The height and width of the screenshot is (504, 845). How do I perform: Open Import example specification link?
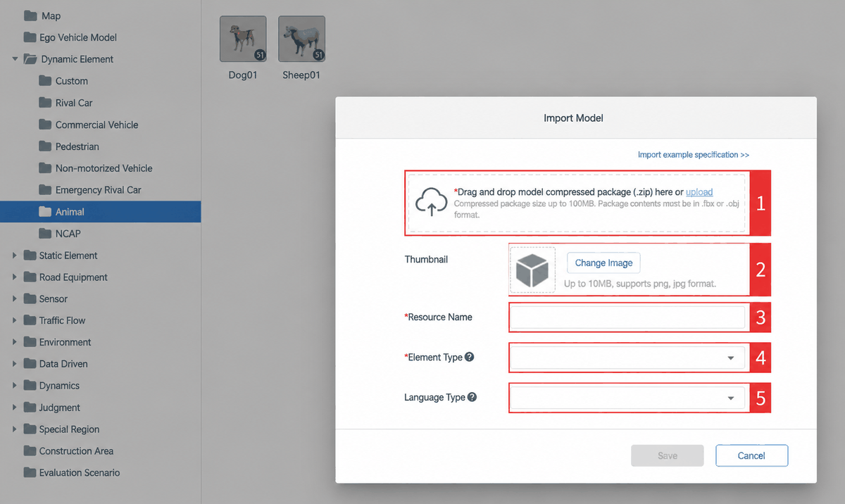pos(694,155)
